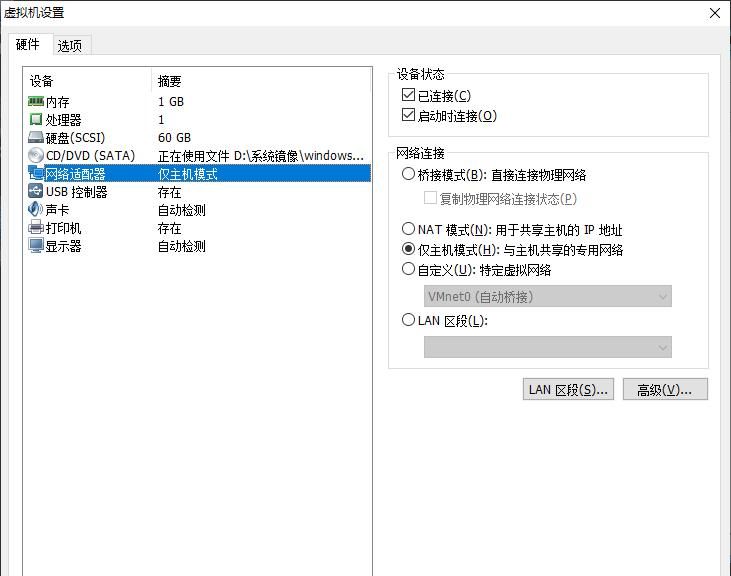731x576 pixels.
Task: Click 自动检测 summary in 显示器 row
Action: point(182,246)
